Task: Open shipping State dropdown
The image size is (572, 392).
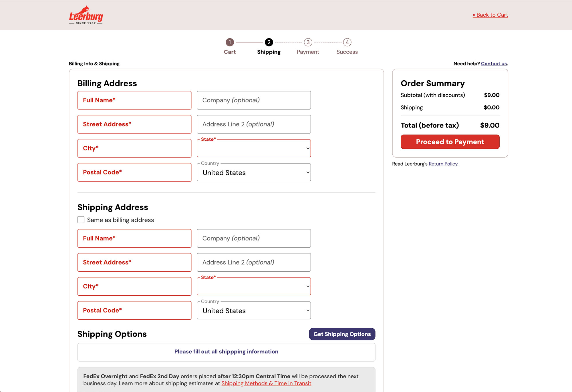Action: click(254, 286)
